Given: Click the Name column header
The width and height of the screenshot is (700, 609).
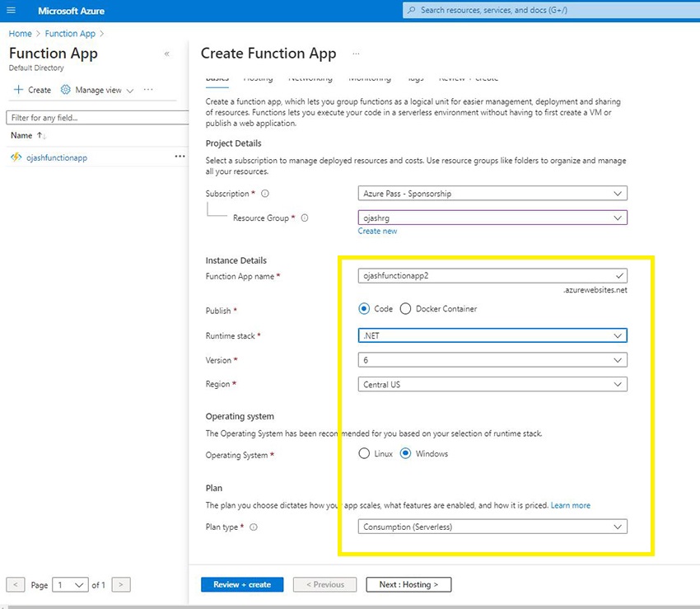Looking at the screenshot, I should pyautogui.click(x=21, y=135).
